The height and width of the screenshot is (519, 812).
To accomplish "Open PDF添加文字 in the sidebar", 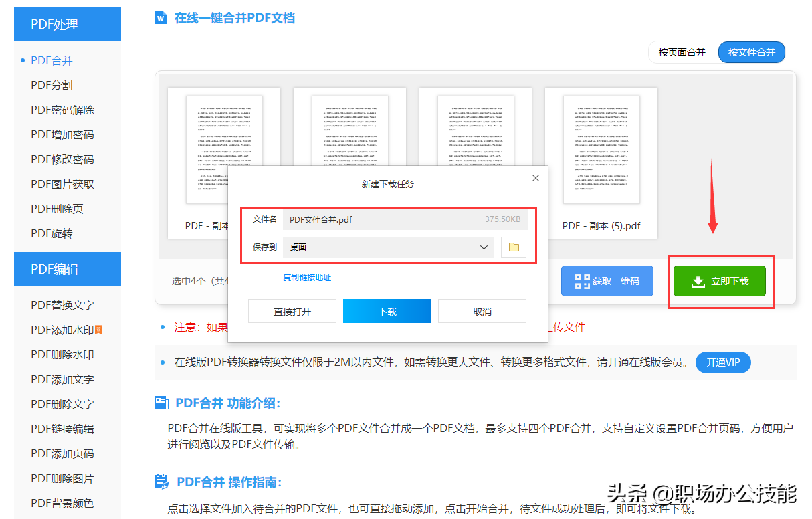I will tap(62, 379).
